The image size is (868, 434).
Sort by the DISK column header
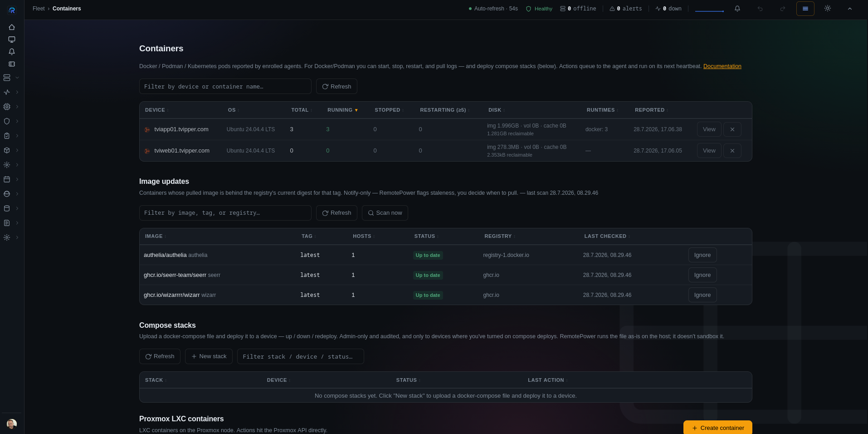pos(496,110)
